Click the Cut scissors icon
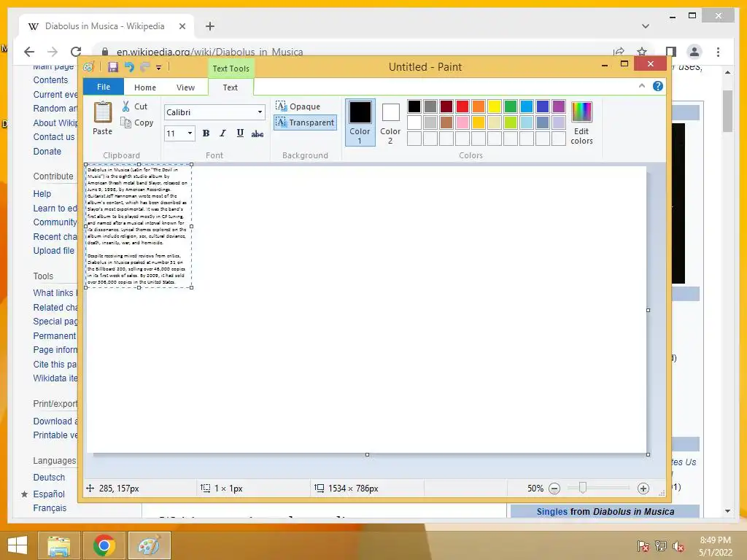747x560 pixels. (125, 106)
